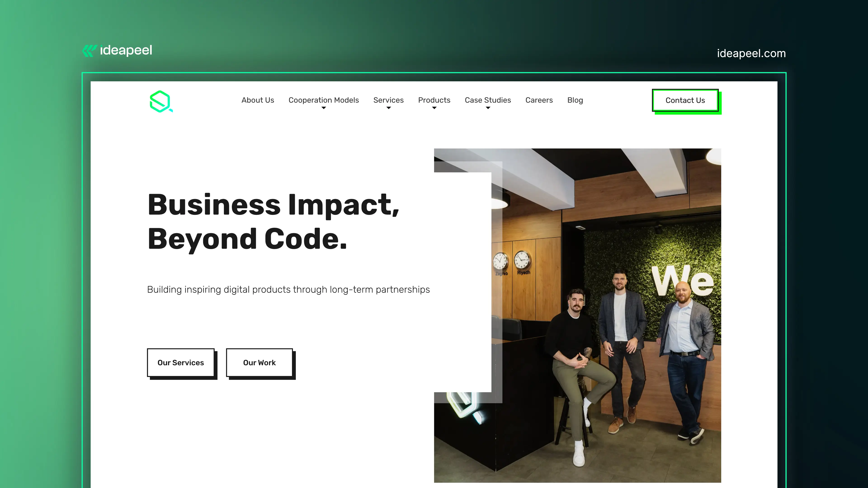
Task: Open the Services menu item
Action: (x=388, y=100)
